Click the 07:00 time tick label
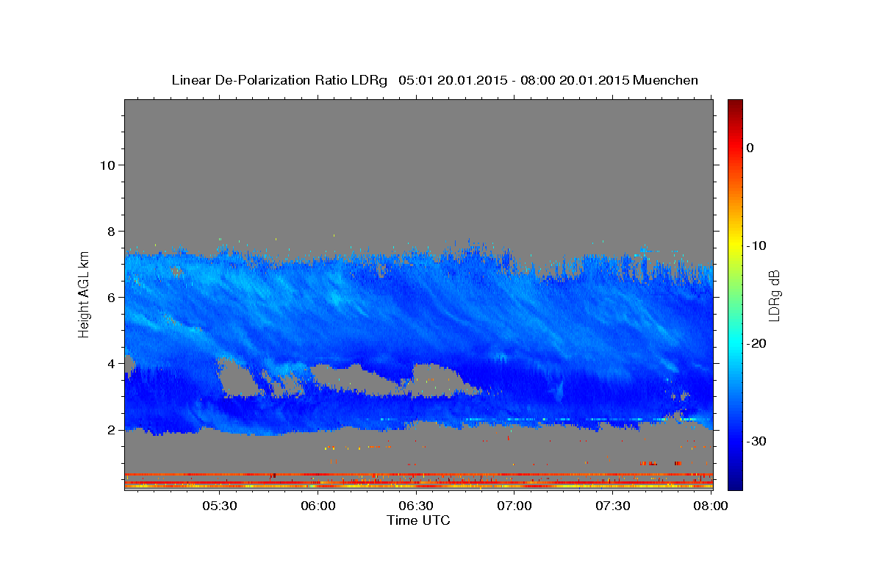Screen dimensions: 882x588 [x=514, y=506]
